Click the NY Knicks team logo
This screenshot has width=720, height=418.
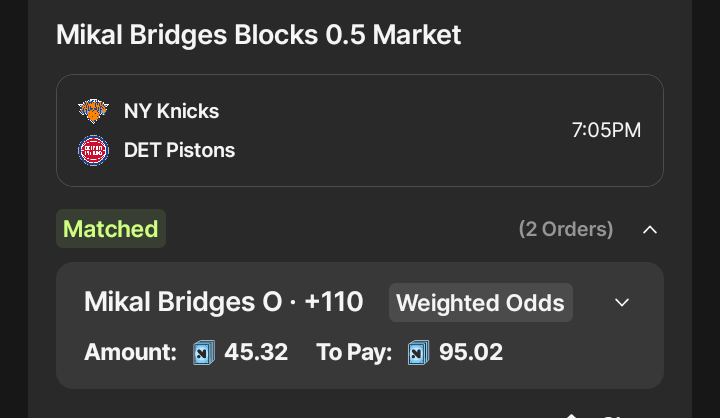pos(93,111)
